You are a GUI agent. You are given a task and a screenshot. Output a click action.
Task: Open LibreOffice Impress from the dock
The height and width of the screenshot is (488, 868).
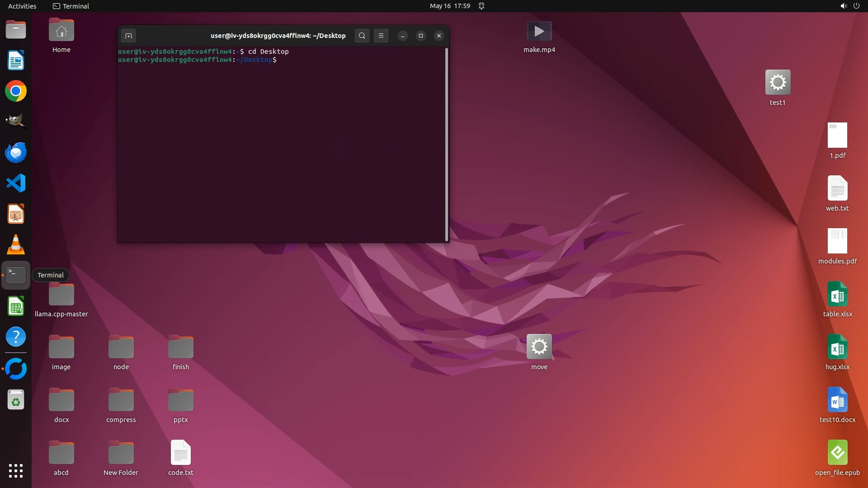pyautogui.click(x=16, y=214)
